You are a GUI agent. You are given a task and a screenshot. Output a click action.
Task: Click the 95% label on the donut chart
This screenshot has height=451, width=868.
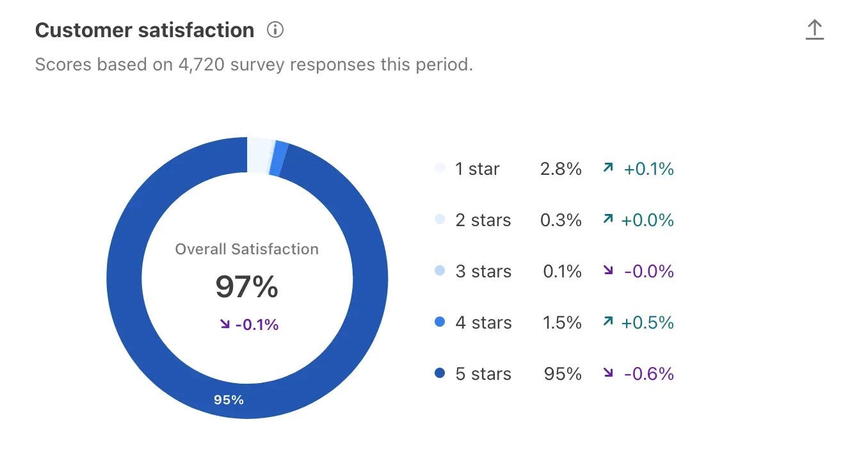coord(229,399)
